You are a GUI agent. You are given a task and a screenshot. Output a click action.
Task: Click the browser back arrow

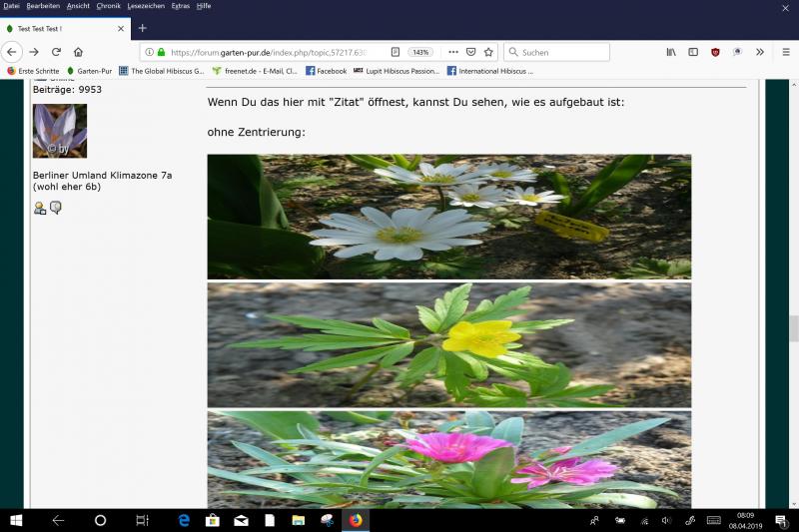12,52
